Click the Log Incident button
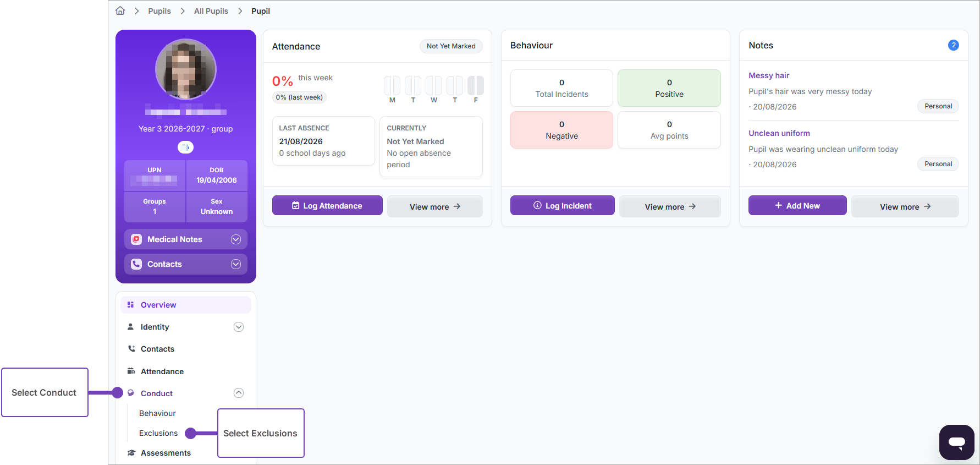Viewport: 980px width, 465px height. 562,205
